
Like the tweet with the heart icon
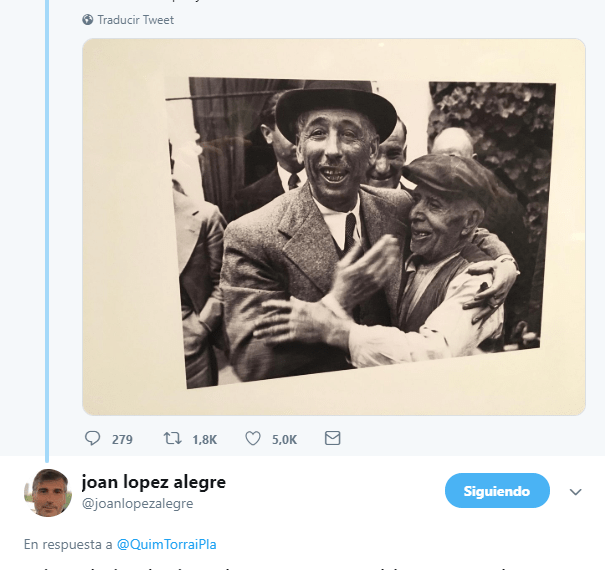tap(253, 439)
